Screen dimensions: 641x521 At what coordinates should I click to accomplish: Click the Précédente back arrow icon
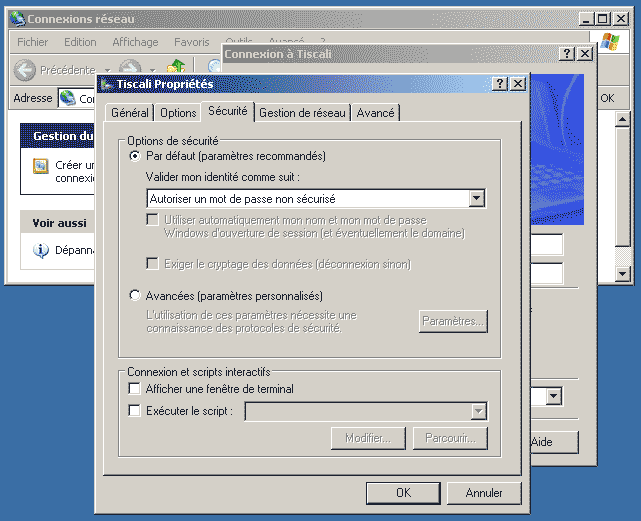pos(25,70)
